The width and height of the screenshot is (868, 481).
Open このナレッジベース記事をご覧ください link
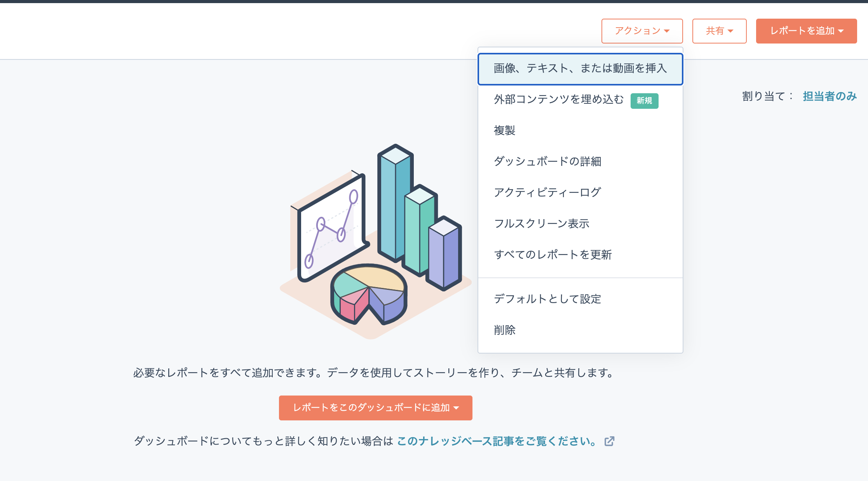[x=497, y=441]
